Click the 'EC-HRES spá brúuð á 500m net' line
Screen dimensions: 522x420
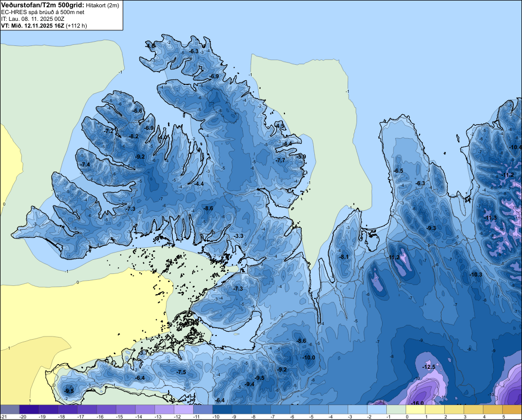pos(43,13)
